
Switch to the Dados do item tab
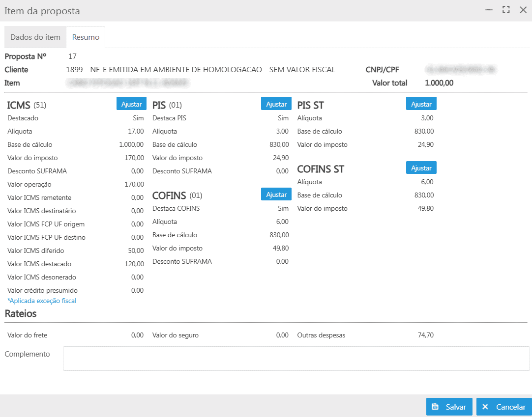(x=35, y=37)
